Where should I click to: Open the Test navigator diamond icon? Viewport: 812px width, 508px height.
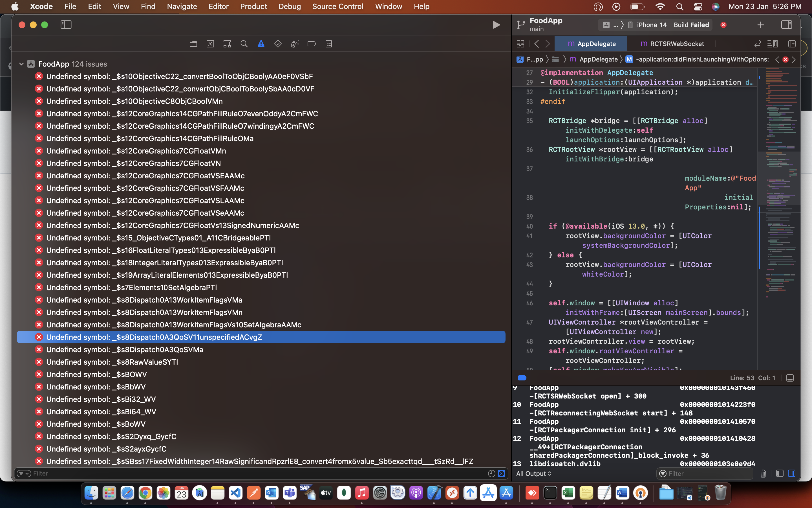click(x=278, y=44)
